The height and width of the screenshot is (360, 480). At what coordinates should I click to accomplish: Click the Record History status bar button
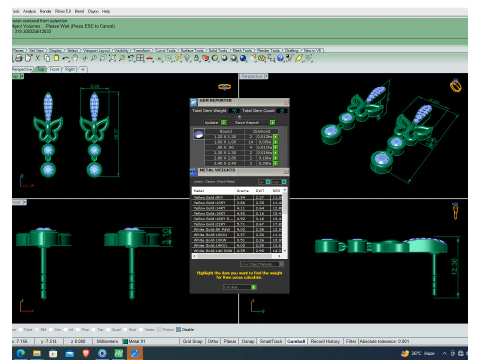(325, 341)
